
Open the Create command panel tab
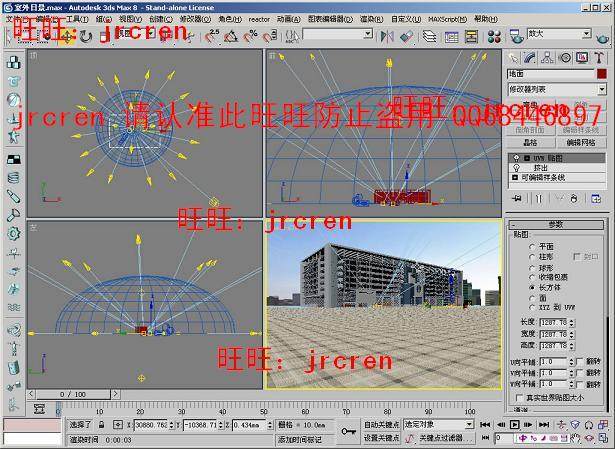[513, 58]
